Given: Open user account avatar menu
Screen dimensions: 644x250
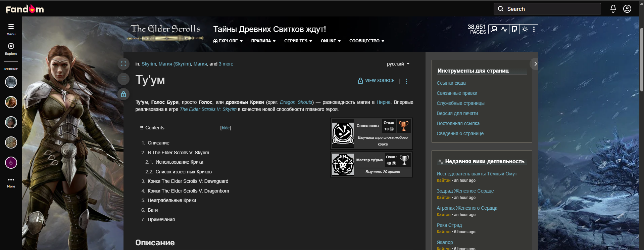Looking at the screenshot, I should pos(627,9).
